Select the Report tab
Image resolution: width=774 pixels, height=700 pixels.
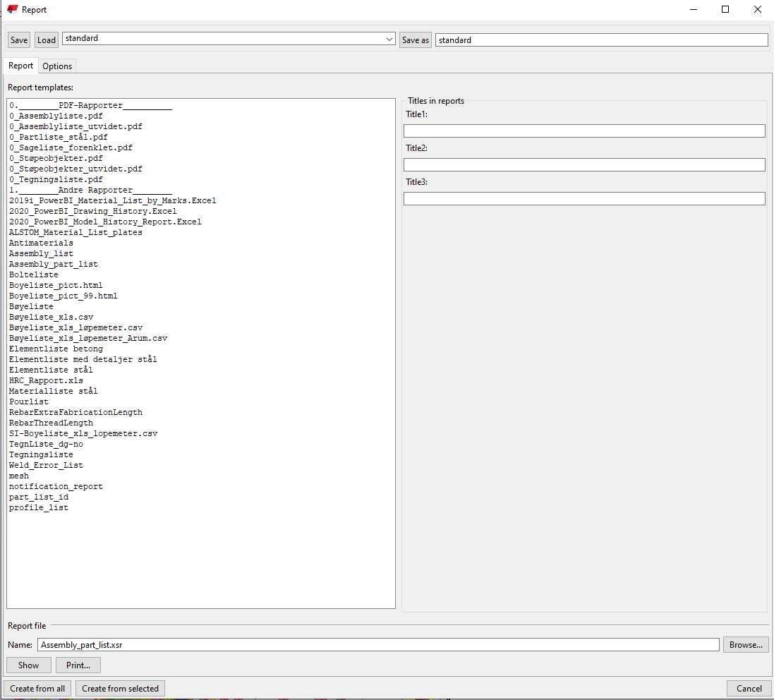[x=20, y=66]
